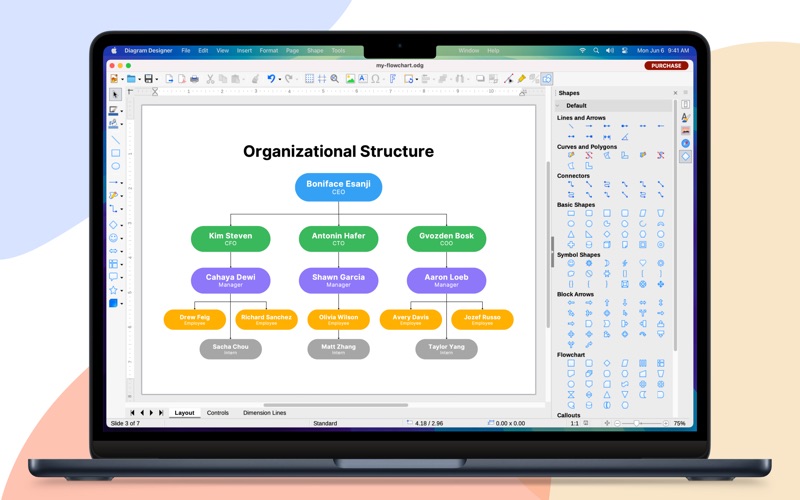Collapse the Default shapes section

click(558, 106)
